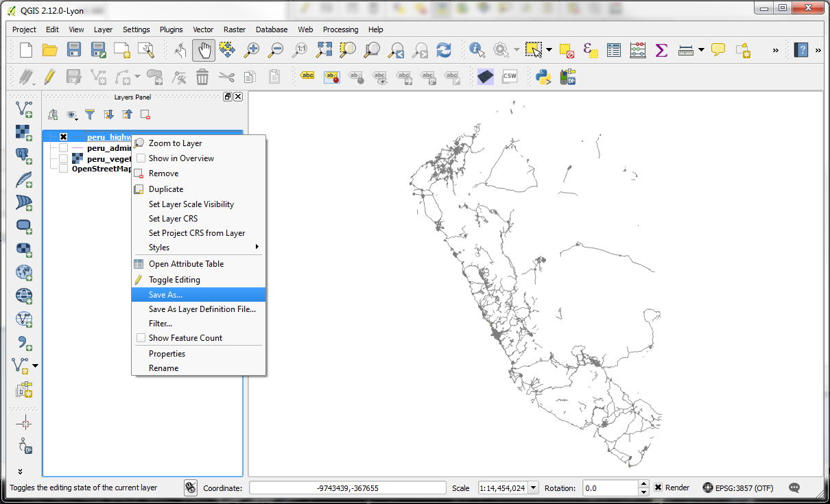Image resolution: width=830 pixels, height=504 pixels.
Task: Increase rotation with spinner up arrow
Action: coord(643,484)
